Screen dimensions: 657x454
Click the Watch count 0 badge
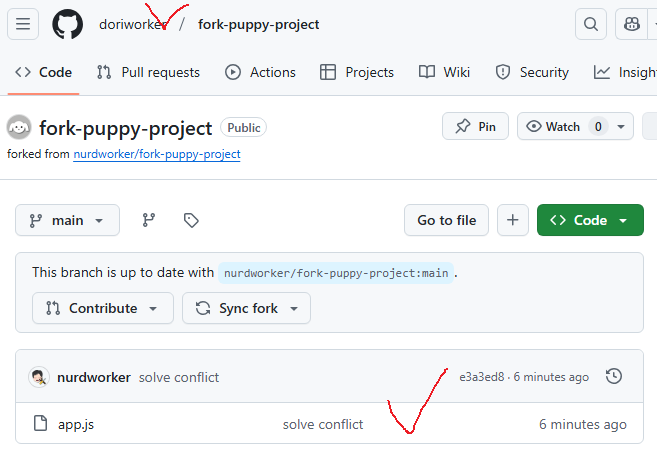pyautogui.click(x=598, y=126)
